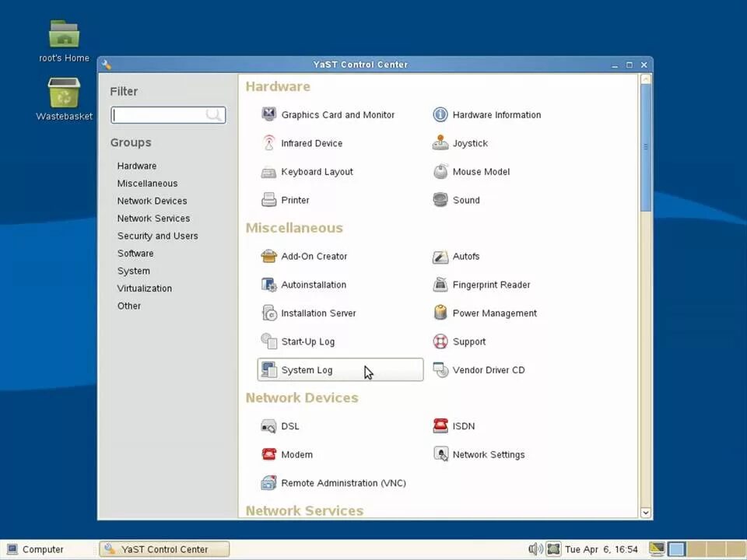The width and height of the screenshot is (747, 560).
Task: Select the Virtualization group
Action: [x=145, y=288]
